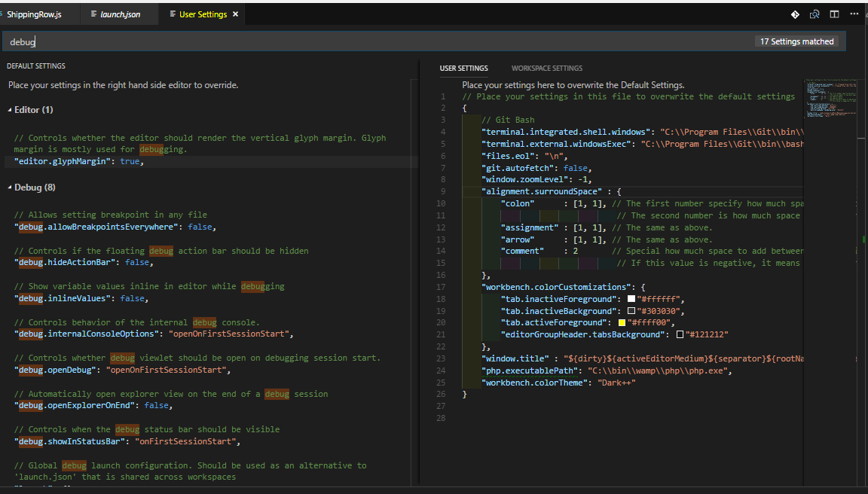Click the white #ffffff color swatch
This screenshot has width=868, height=494.
click(x=631, y=299)
